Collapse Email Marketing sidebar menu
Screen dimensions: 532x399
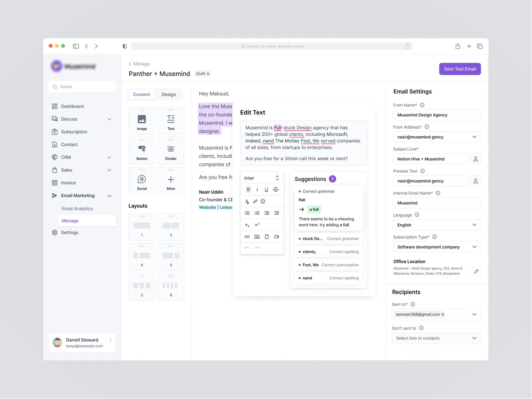pyautogui.click(x=109, y=196)
